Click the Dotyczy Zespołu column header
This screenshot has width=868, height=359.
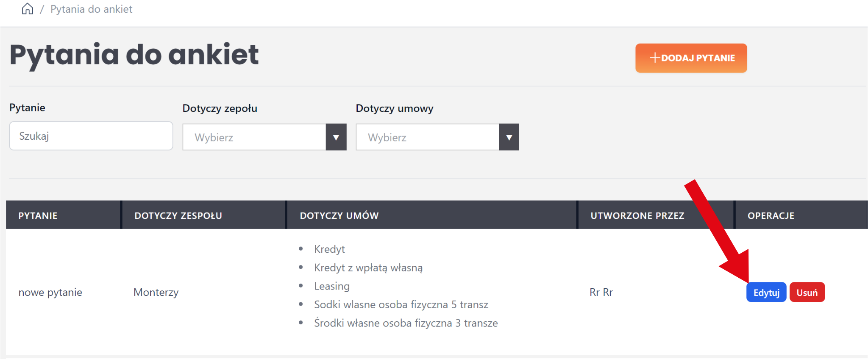point(178,215)
